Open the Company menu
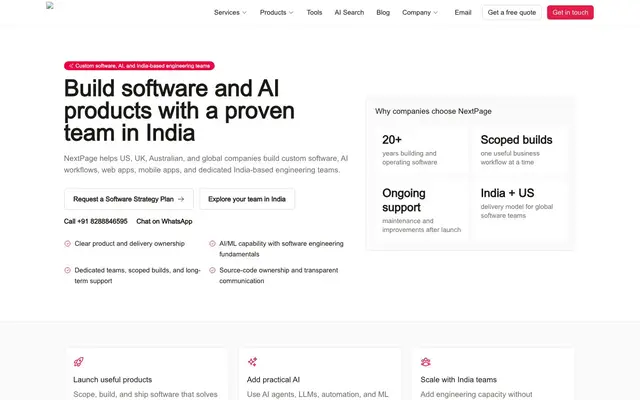This screenshot has width=640, height=400. point(420,13)
